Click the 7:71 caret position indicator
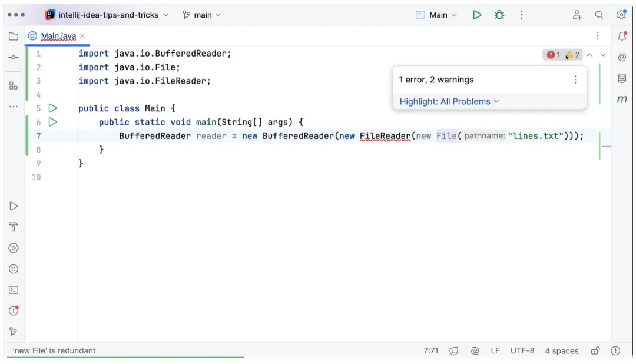 [430, 351]
